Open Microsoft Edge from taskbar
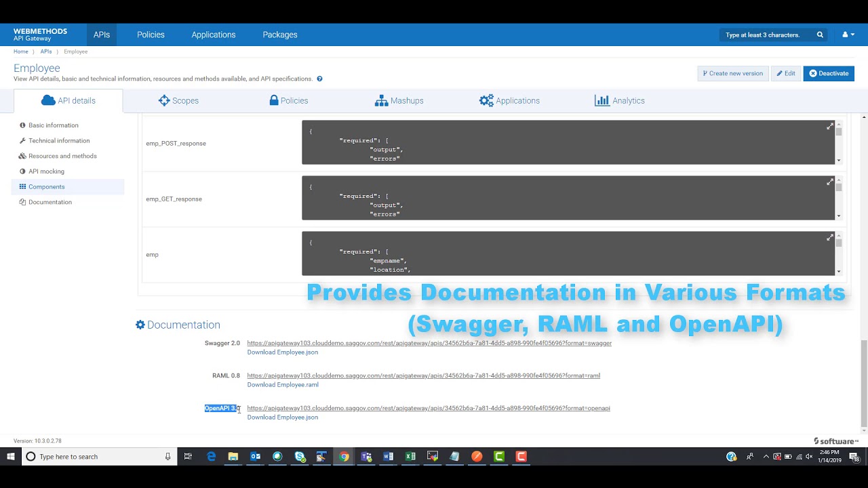Screen dimensions: 868x488 pyautogui.click(x=211, y=457)
